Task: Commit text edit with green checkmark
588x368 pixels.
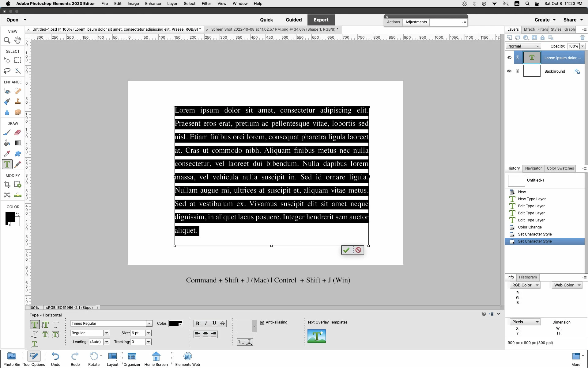Action: pyautogui.click(x=346, y=250)
